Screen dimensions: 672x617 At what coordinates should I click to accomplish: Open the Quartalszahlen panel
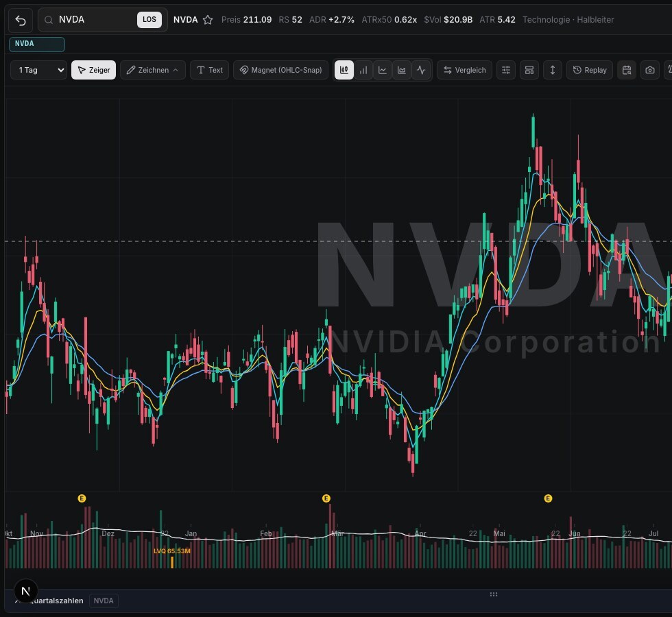tap(56, 601)
